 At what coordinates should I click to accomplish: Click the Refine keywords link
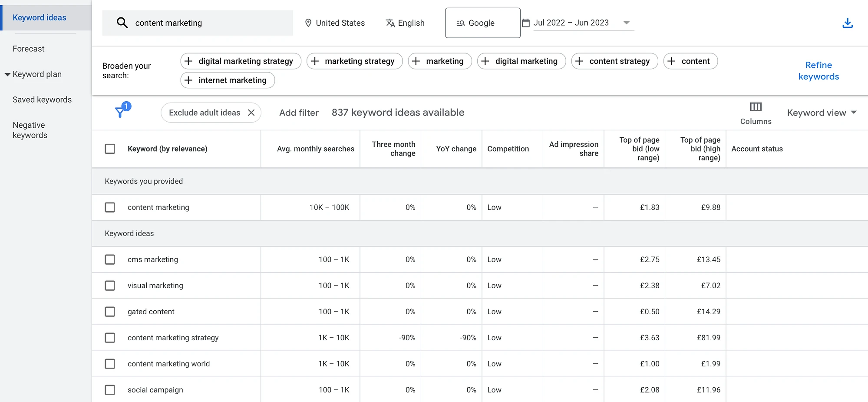pos(818,70)
